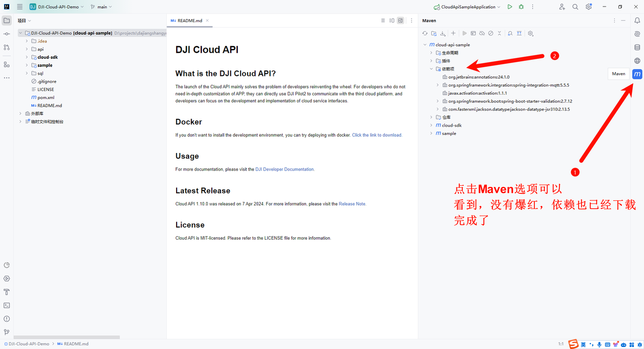
Task: Debug CloudApiSampleApplication
Action: pyautogui.click(x=521, y=7)
